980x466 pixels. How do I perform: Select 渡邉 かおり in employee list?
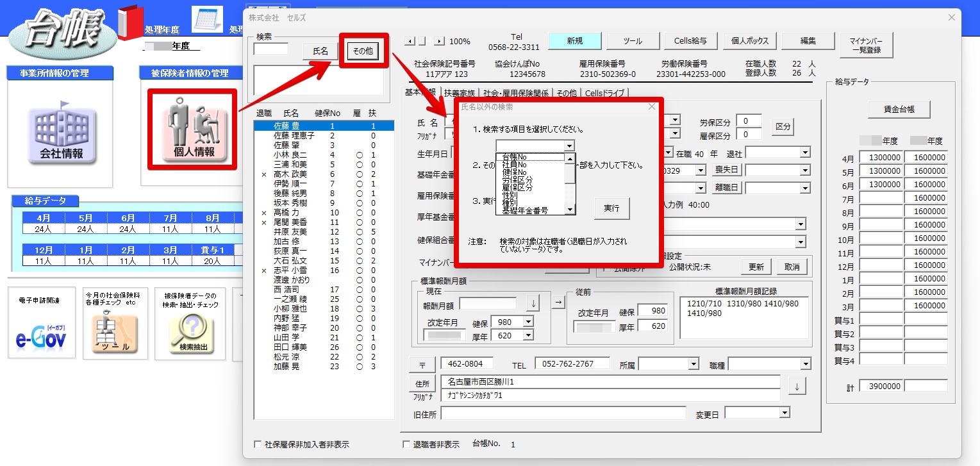[x=324, y=280]
